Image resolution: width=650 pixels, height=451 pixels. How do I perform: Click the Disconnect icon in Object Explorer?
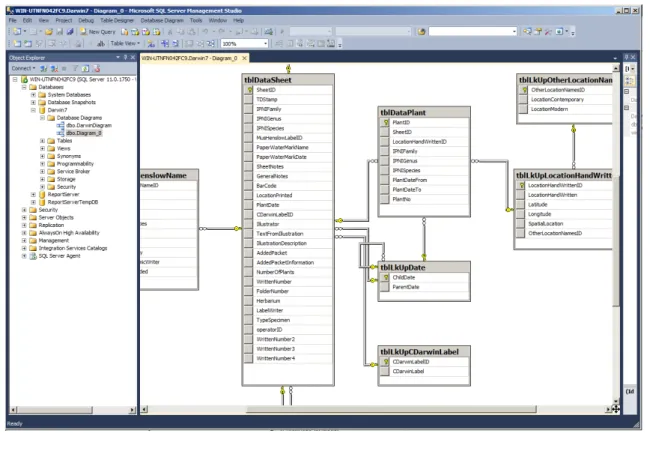[x=54, y=68]
